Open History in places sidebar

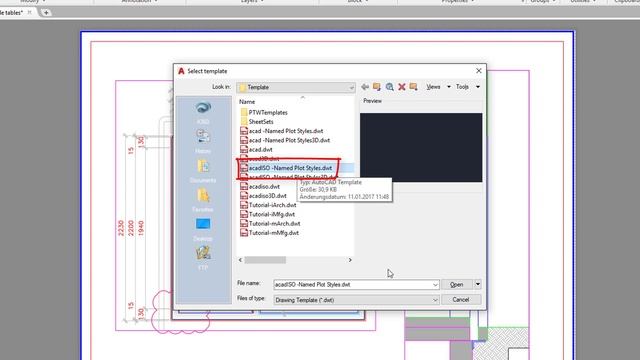(x=203, y=142)
